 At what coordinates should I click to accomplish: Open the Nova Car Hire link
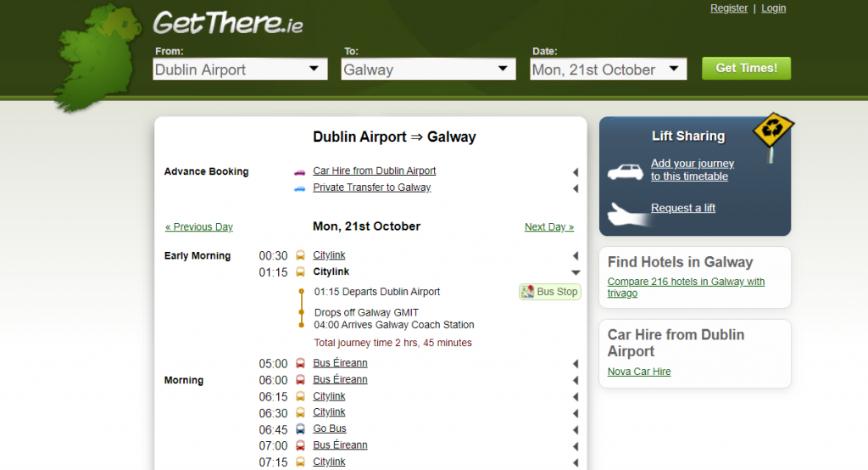pyautogui.click(x=639, y=372)
